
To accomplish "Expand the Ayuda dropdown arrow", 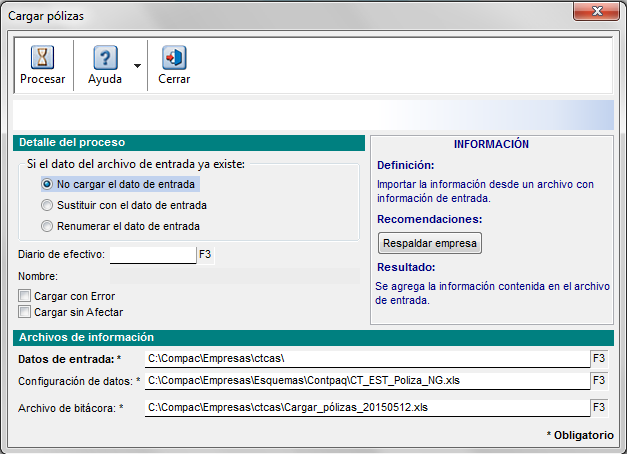I will pos(137,66).
